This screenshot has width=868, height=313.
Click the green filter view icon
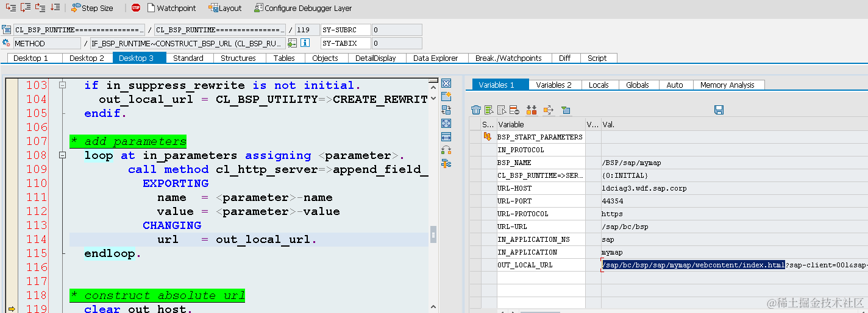pyautogui.click(x=566, y=110)
